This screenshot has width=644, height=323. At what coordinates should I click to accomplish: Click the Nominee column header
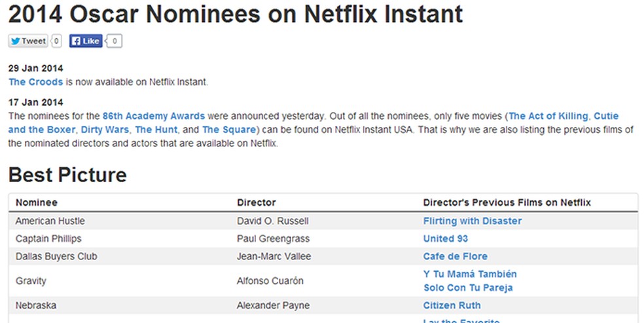coord(37,202)
